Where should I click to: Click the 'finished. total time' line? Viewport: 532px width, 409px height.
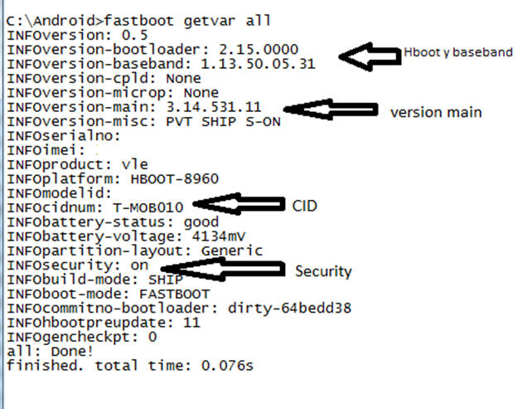(x=130, y=366)
